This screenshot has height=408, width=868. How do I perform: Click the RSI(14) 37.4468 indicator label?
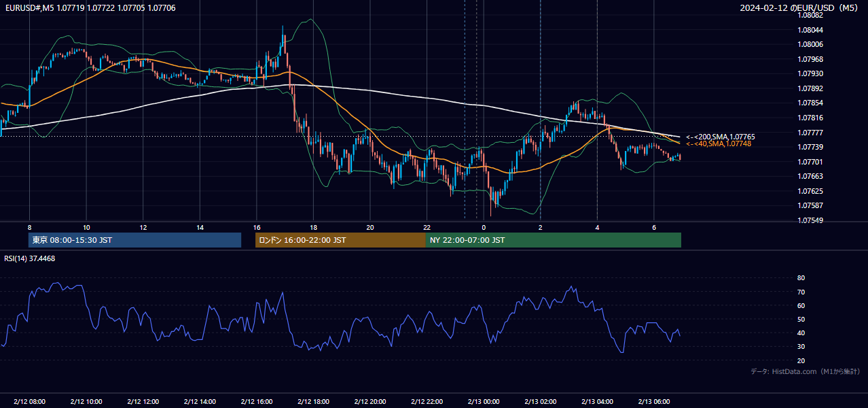30,258
